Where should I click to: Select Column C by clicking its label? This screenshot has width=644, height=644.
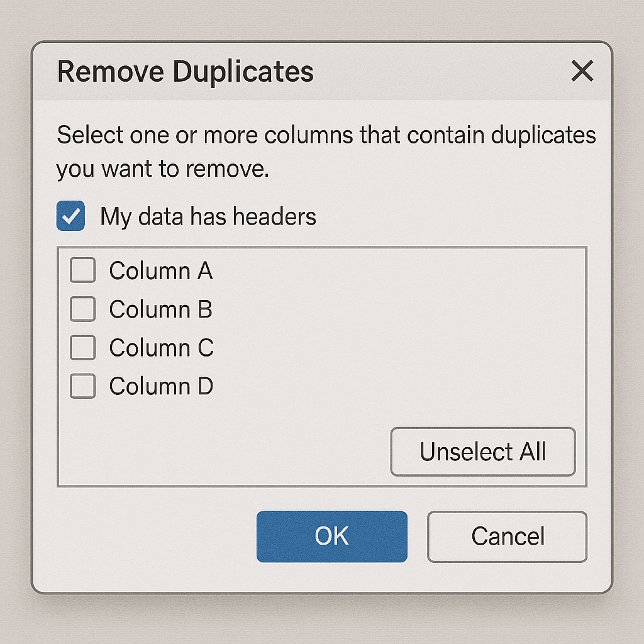coord(160,348)
